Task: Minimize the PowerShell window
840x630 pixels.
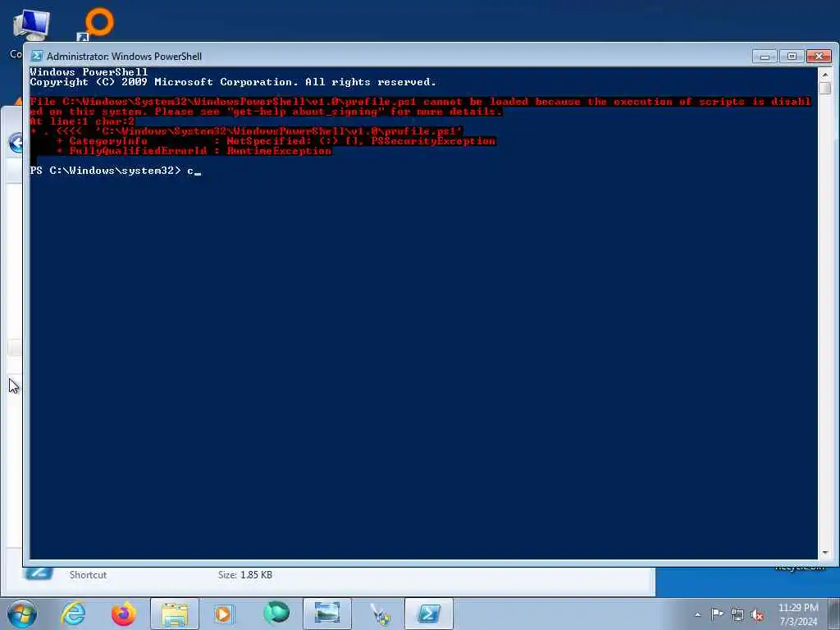Action: tap(765, 57)
